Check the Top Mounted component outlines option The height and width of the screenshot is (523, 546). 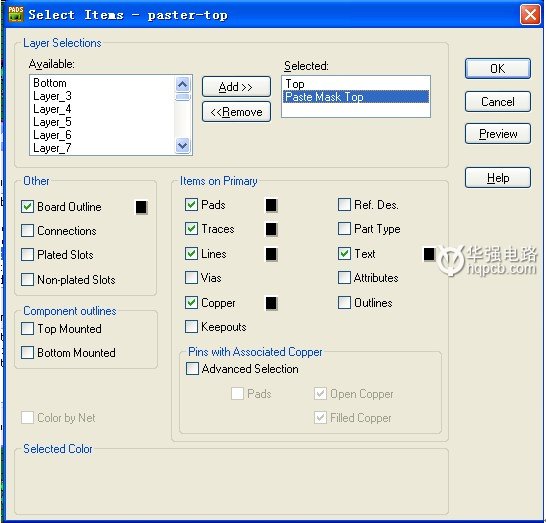click(x=27, y=328)
